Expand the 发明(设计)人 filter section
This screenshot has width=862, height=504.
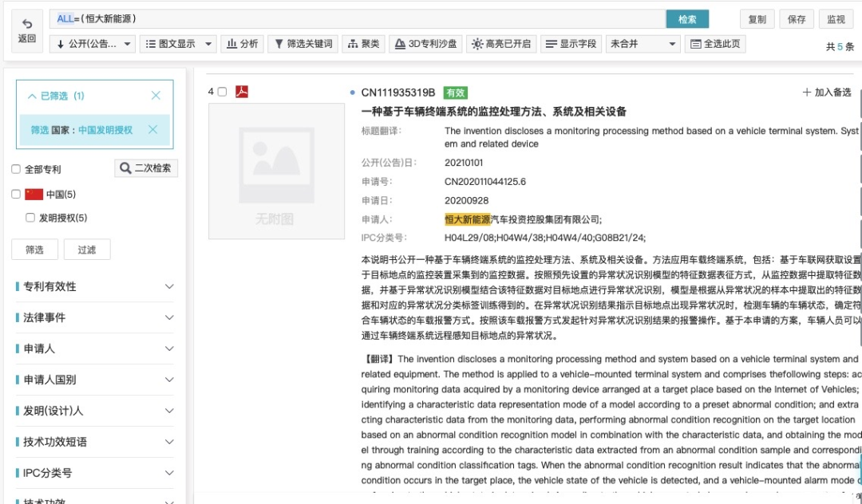pos(94,411)
